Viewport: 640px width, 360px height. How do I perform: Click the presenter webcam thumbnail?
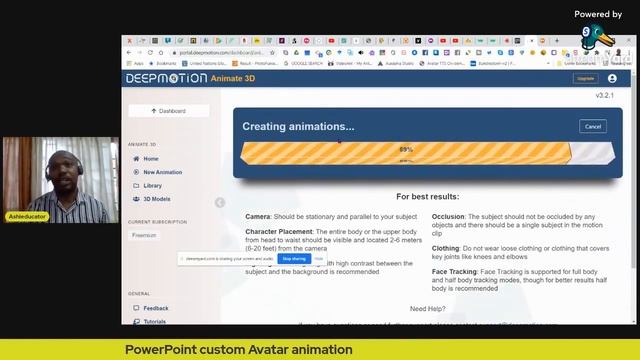(61, 180)
